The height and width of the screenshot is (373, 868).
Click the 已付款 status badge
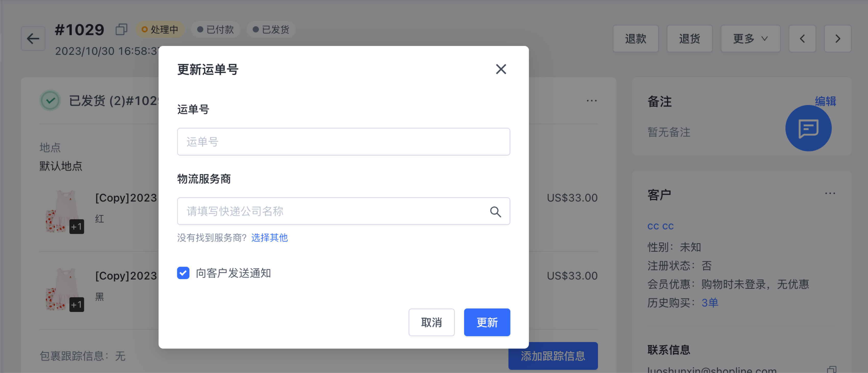(216, 29)
